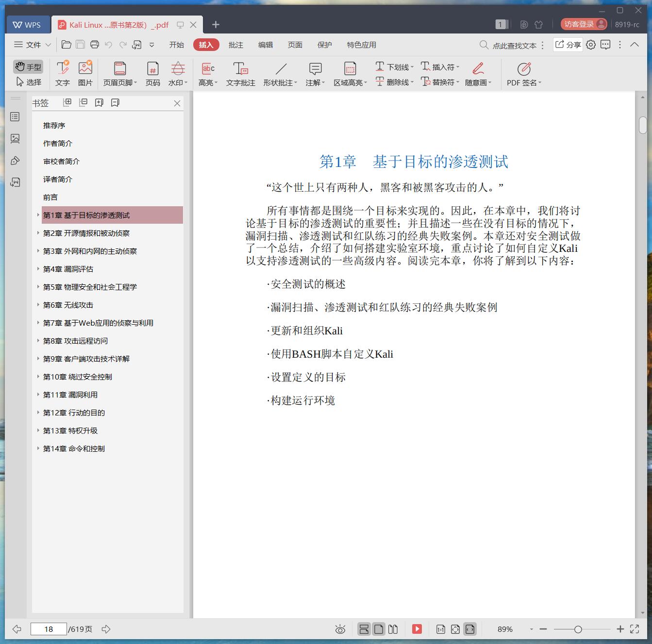Screen dimensions: 652x644
Task: Open the 高亮 highlight dropdown
Action: coord(208,74)
